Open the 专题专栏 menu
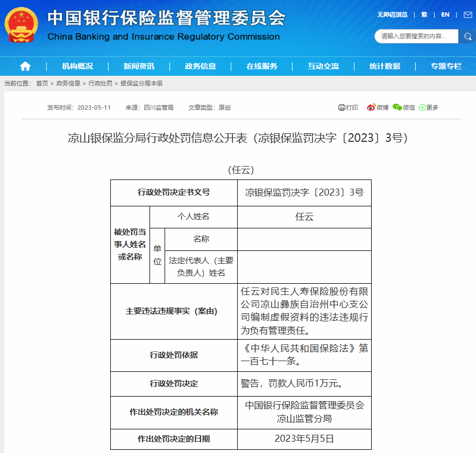 (446, 66)
